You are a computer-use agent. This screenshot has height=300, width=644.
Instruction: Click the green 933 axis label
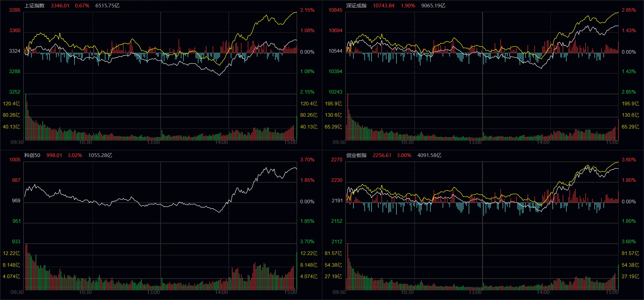point(16,242)
